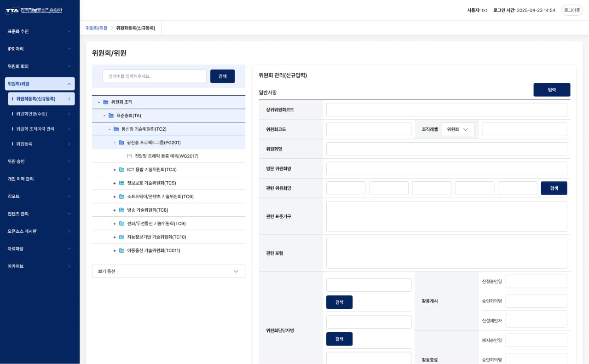
Task: Click the 위원회/위원 breadcrumb link
Action: click(x=97, y=28)
